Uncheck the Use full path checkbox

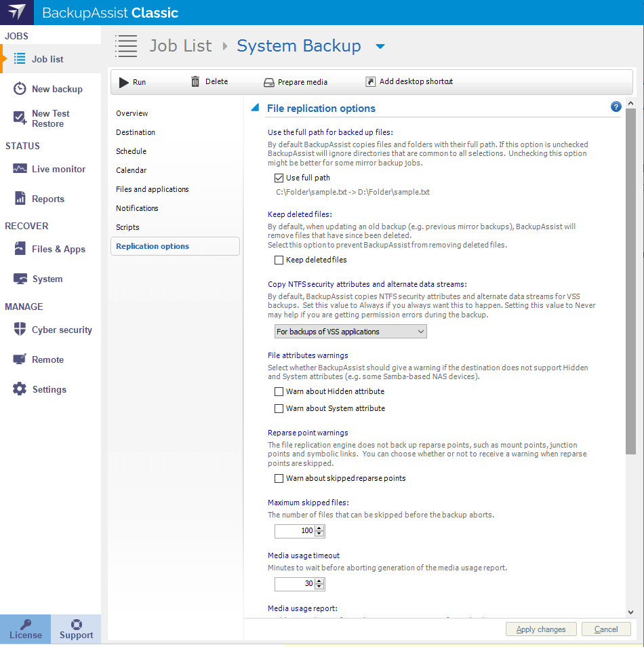279,178
